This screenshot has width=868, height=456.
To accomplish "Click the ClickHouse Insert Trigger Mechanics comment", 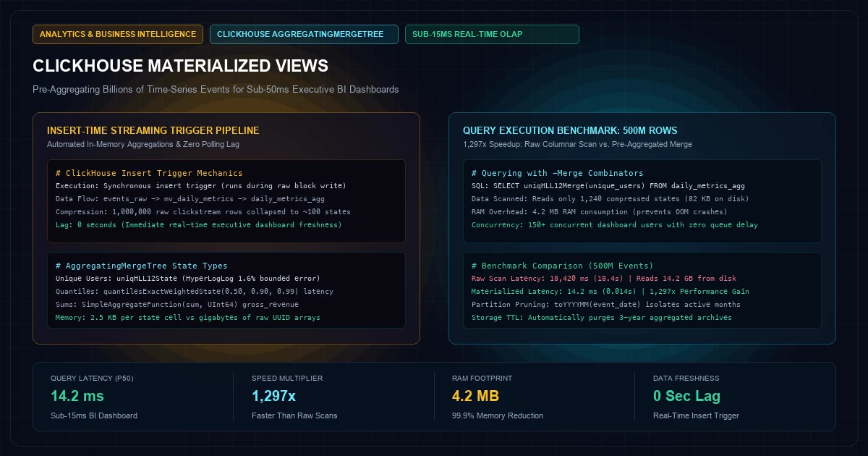I will (x=149, y=173).
